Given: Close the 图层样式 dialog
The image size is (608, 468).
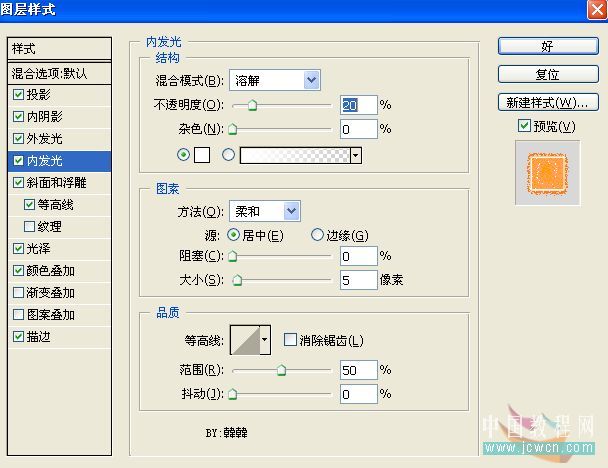Looking at the screenshot, I should [x=597, y=9].
